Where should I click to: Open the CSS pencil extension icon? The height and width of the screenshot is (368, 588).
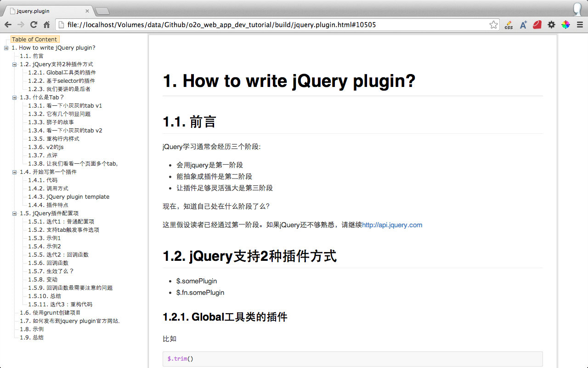[x=509, y=25]
